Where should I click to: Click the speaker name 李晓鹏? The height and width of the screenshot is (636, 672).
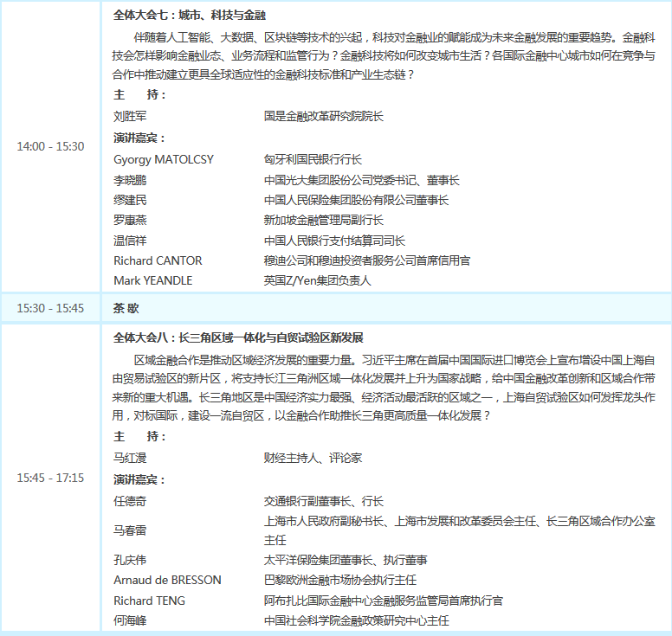point(130,180)
